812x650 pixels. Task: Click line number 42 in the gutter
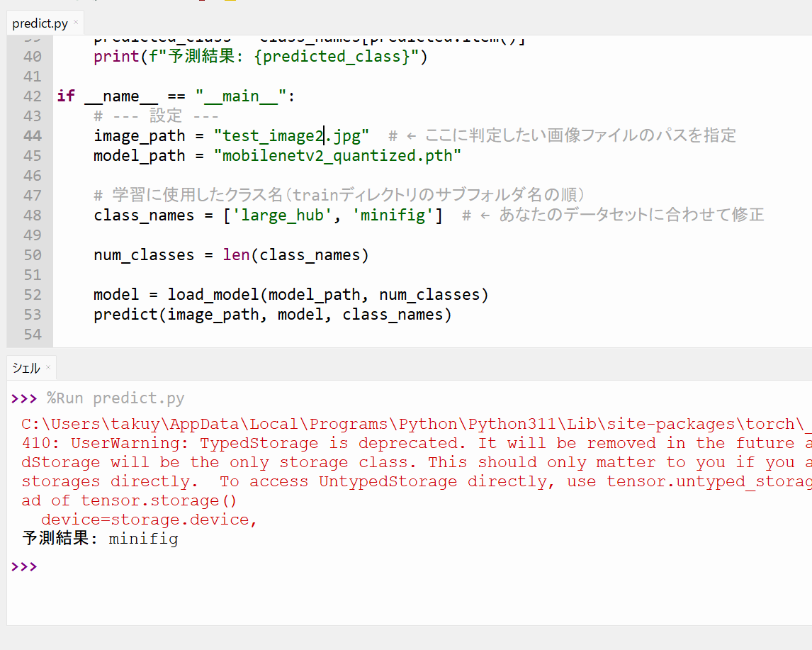(33, 96)
